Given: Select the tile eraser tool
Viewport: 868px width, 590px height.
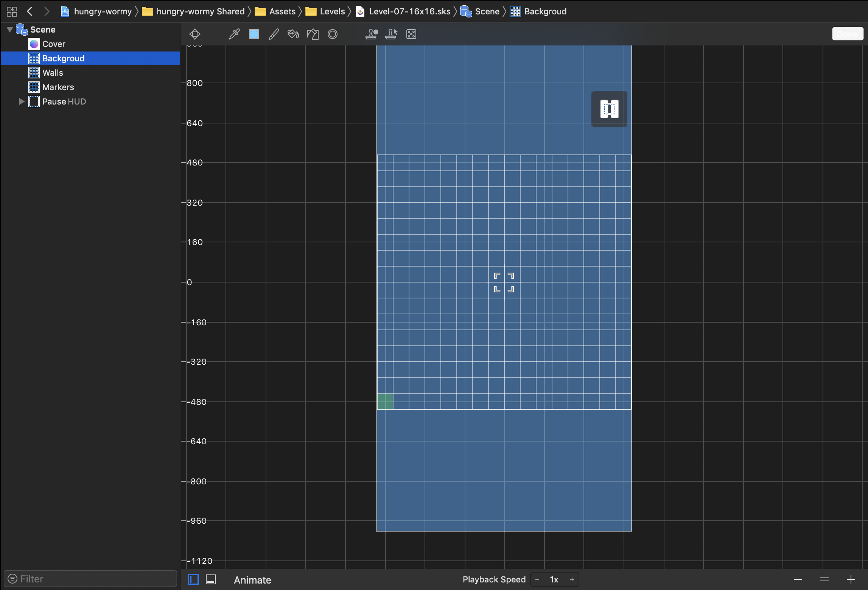Looking at the screenshot, I should [313, 34].
